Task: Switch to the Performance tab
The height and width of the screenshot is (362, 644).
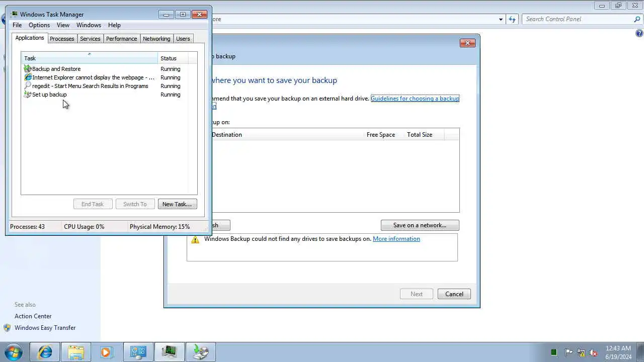Action: [121, 39]
